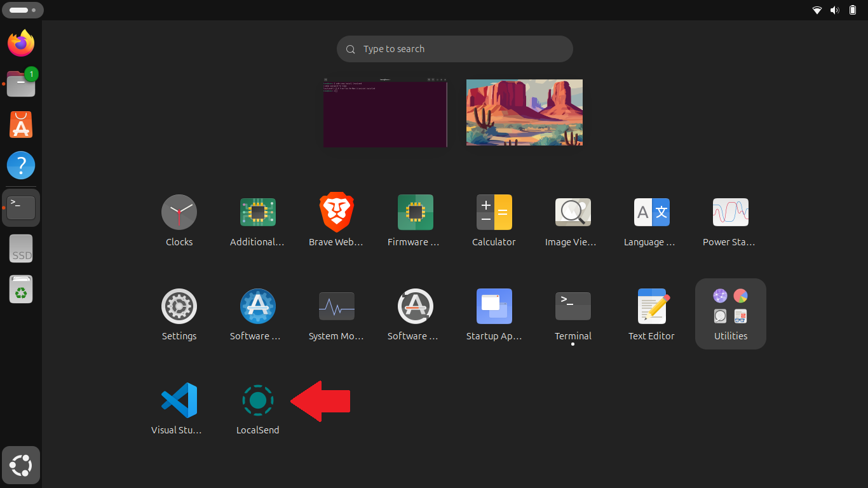
Task: Open Language Support settings
Action: [651, 212]
